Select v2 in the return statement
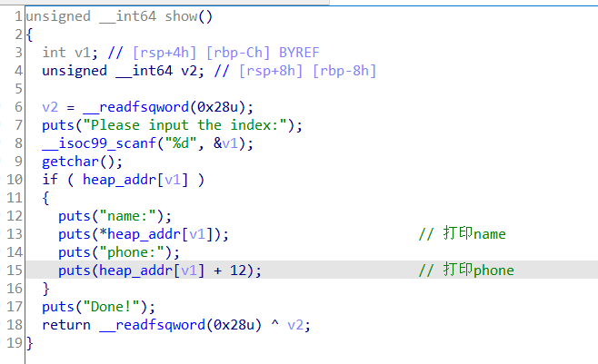This screenshot has width=598, height=364. 295,325
